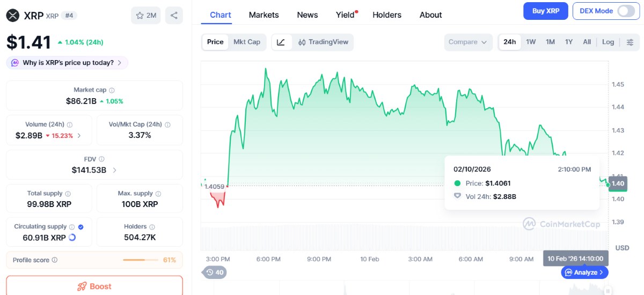Open the News tab
This screenshot has width=644, height=295.
click(x=308, y=15)
